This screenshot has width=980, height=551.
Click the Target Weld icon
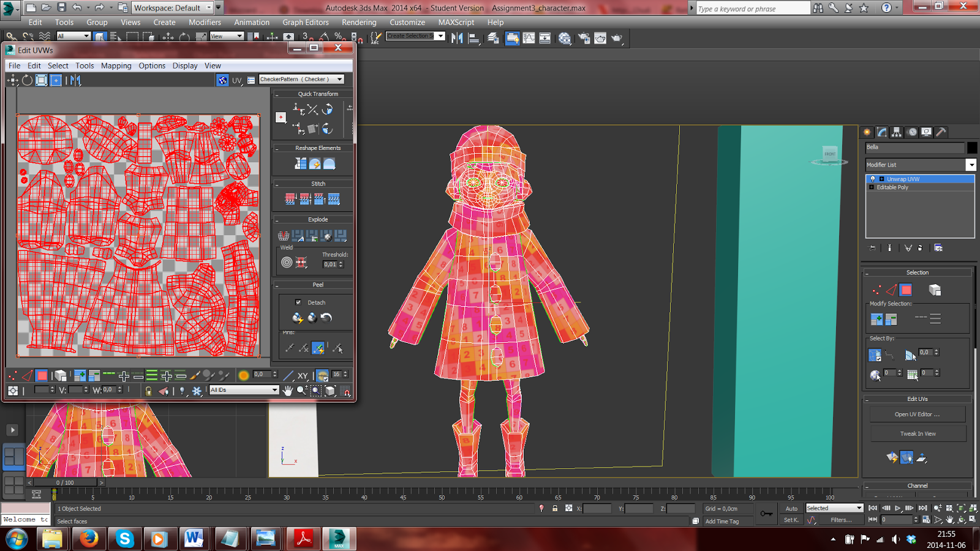[x=287, y=263]
